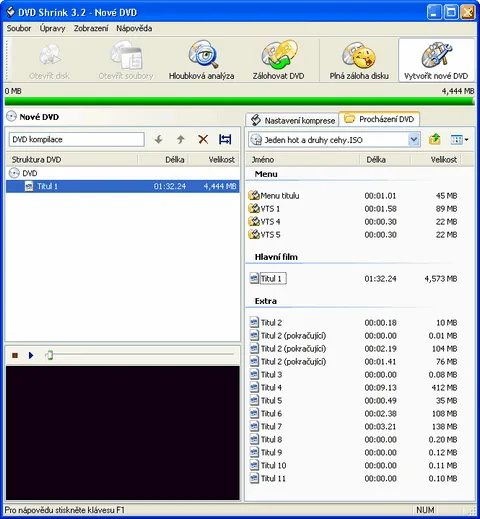Delete title with the red X icon
Image resolution: width=480 pixels, height=519 pixels.
(x=203, y=139)
